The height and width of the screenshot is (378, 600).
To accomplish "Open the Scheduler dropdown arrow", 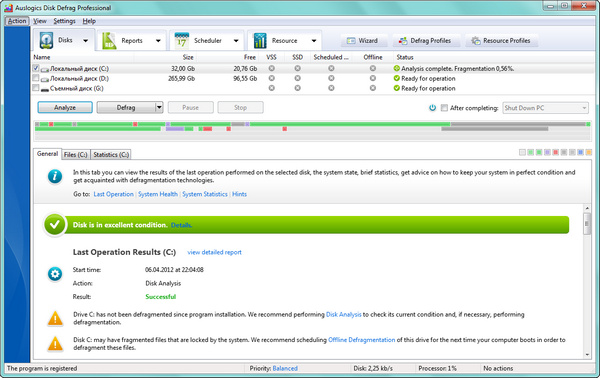I will [236, 41].
